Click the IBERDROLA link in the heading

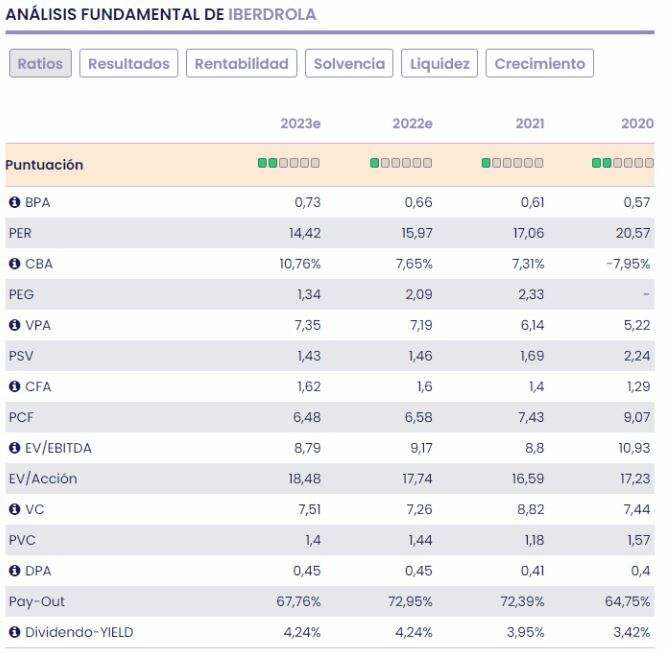(x=272, y=14)
